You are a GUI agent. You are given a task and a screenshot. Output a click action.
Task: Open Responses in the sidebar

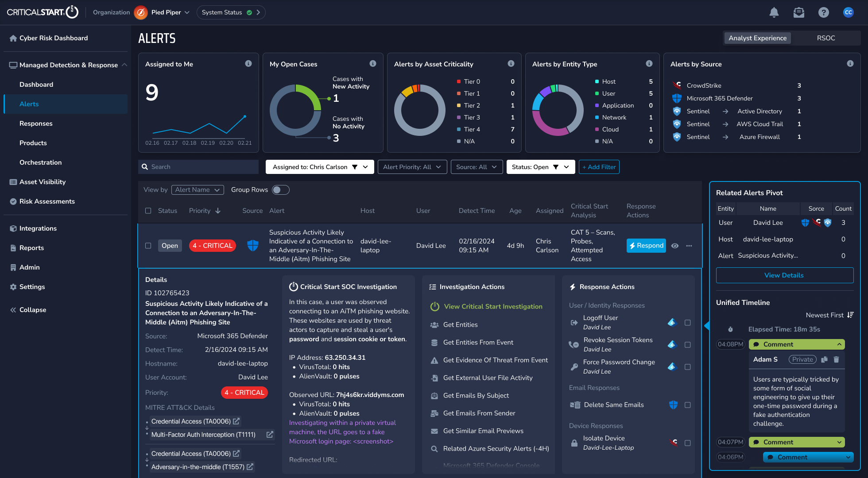pyautogui.click(x=36, y=123)
